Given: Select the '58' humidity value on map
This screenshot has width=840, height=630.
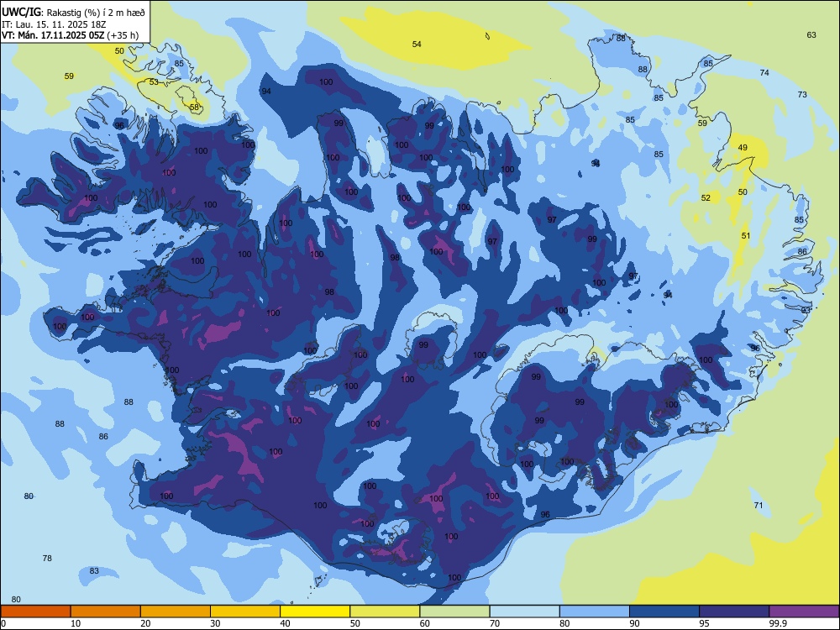Looking at the screenshot, I should [x=194, y=108].
